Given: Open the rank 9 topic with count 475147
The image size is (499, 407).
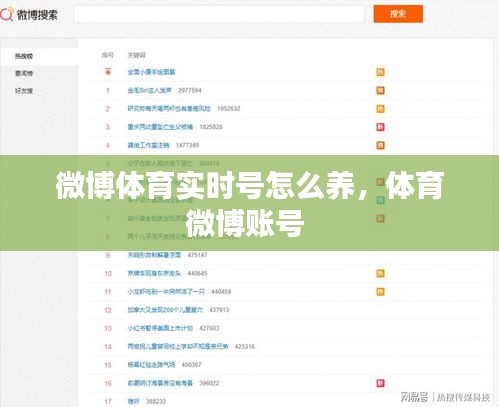Looking at the screenshot, I should (x=154, y=255).
